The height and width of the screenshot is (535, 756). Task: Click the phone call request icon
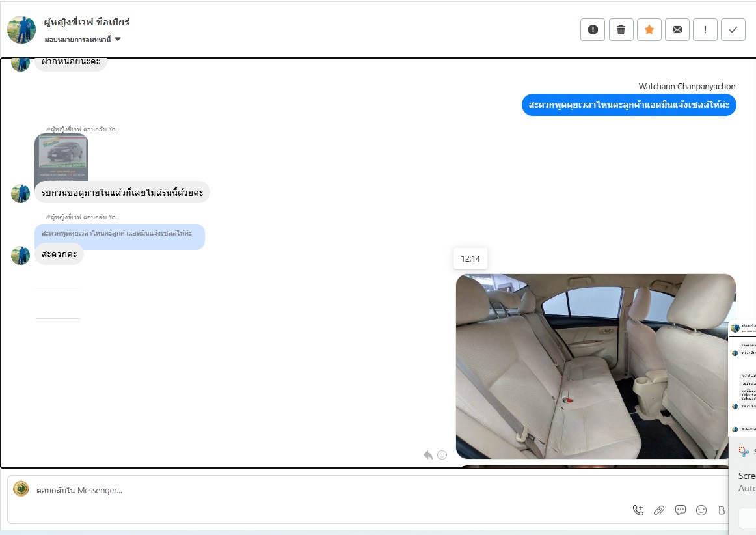click(x=638, y=510)
